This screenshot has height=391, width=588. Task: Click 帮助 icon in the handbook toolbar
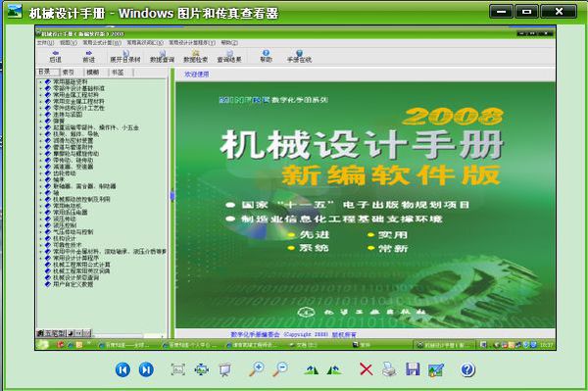tap(266, 56)
